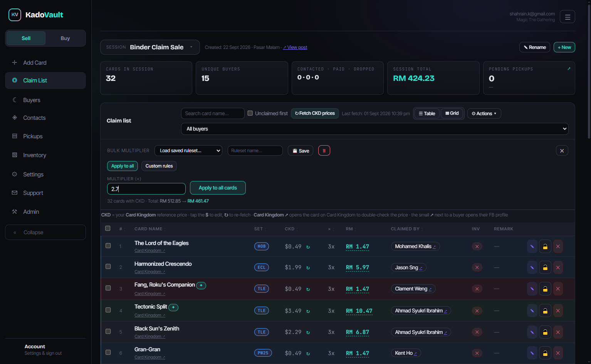
Task: Open the hamburger menu icon
Action: point(567,17)
